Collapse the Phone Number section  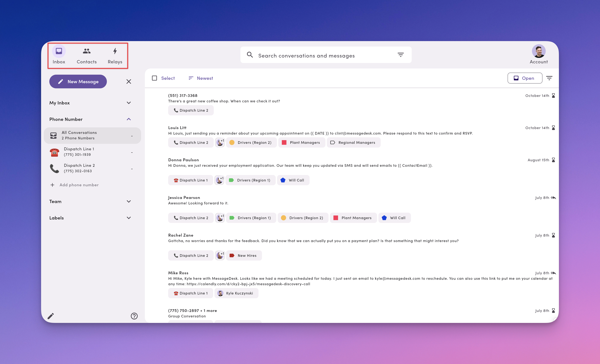tap(129, 119)
